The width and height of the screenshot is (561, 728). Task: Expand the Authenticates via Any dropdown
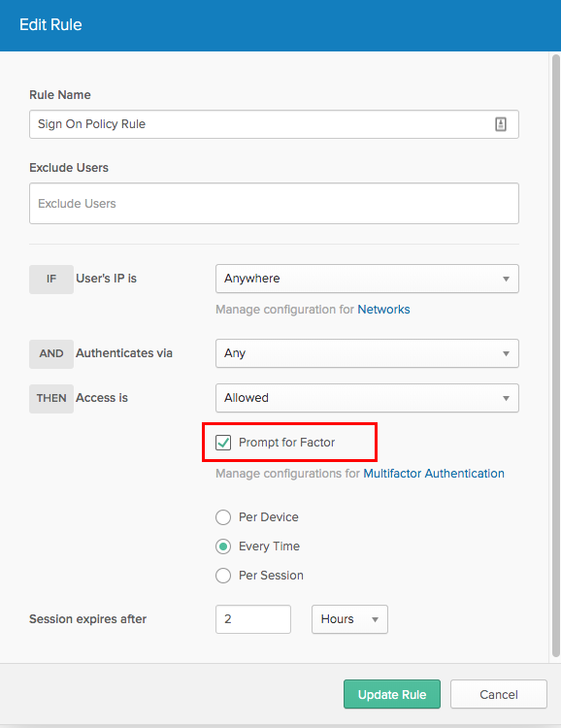point(367,353)
